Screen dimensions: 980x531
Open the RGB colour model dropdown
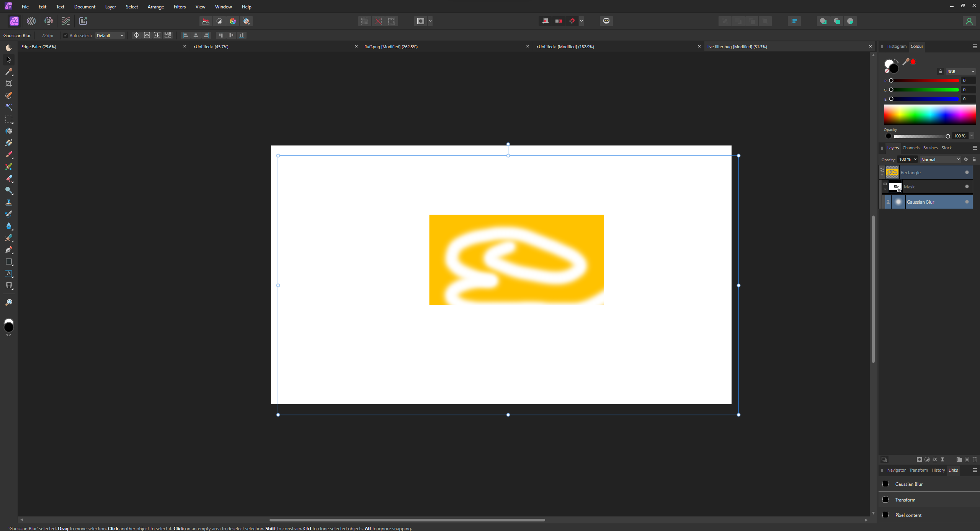(x=960, y=72)
